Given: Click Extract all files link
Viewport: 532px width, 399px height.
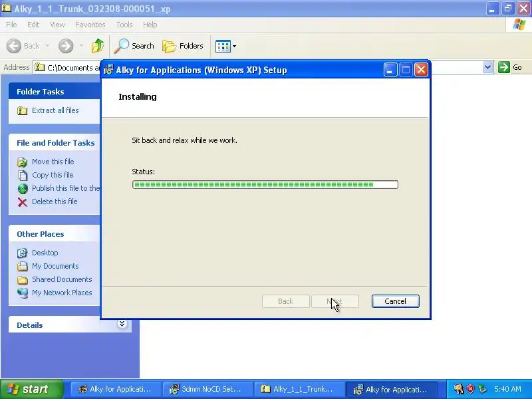Looking at the screenshot, I should (x=55, y=110).
